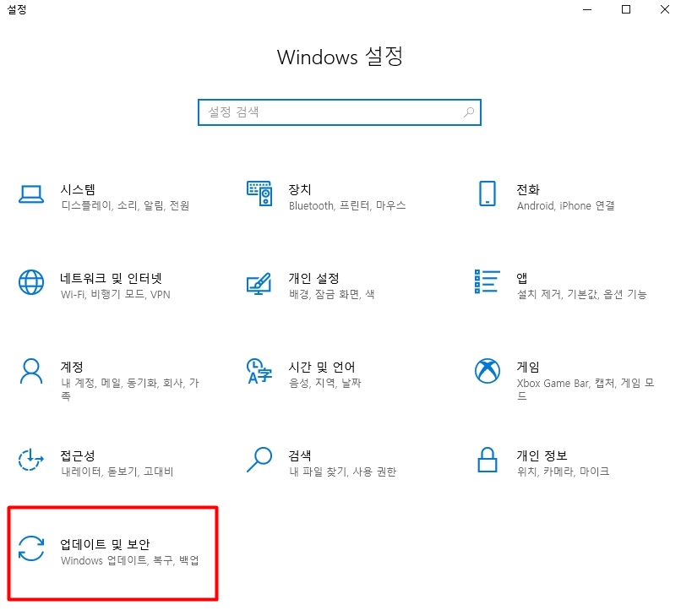The height and width of the screenshot is (616, 681).
Task: Open the 계정 person icon
Action: (31, 372)
